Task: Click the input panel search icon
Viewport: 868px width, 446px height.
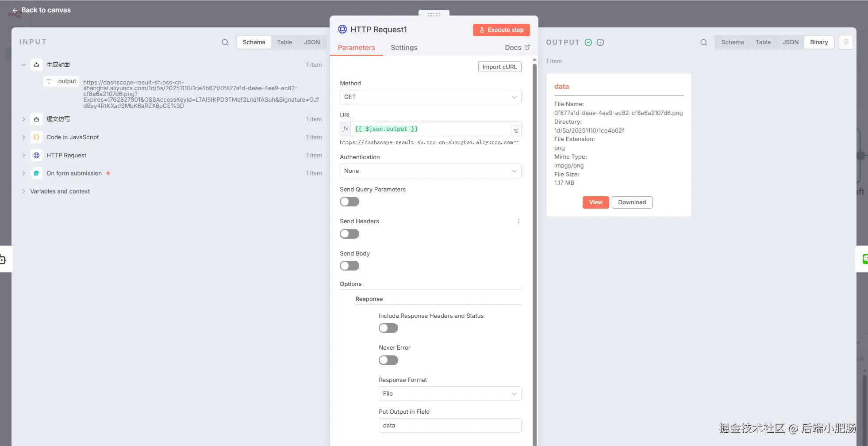Action: coord(225,42)
